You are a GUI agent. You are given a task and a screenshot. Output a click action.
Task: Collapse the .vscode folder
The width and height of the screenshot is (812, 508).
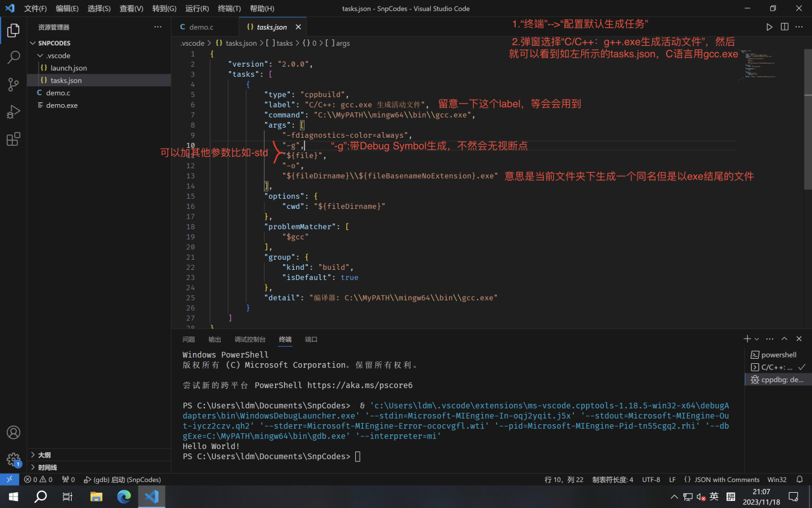point(99,55)
